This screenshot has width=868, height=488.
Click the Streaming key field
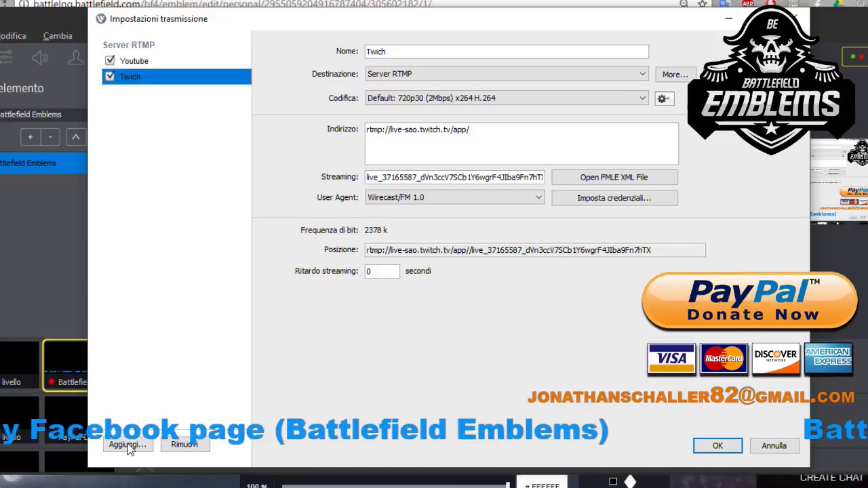tap(454, 177)
